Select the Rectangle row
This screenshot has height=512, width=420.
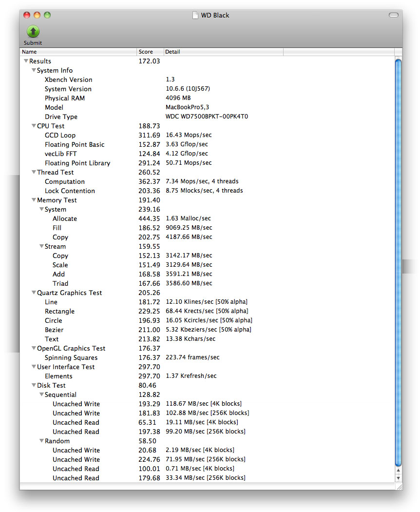(207, 311)
